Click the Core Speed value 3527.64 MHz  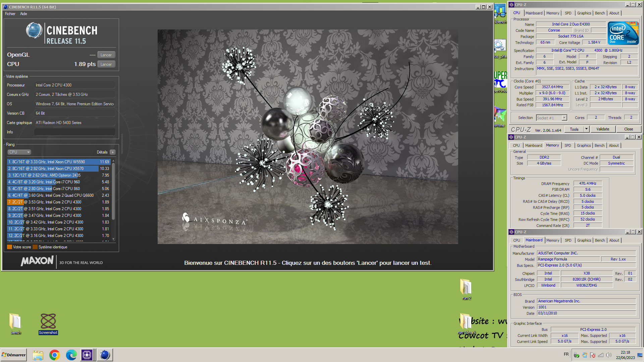coord(552,87)
